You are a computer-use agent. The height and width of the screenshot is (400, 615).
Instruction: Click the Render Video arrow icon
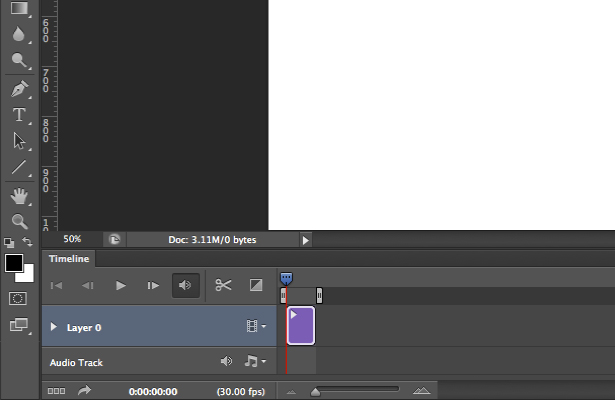point(84,390)
